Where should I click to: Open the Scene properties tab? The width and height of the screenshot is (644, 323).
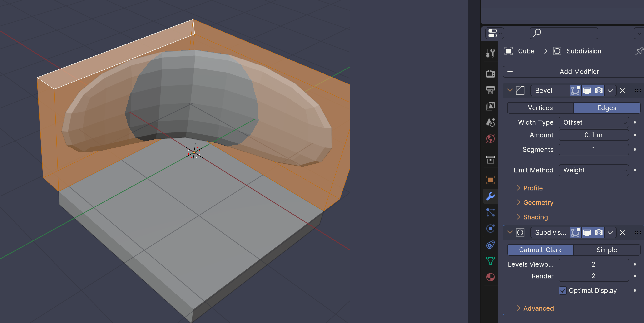click(490, 122)
